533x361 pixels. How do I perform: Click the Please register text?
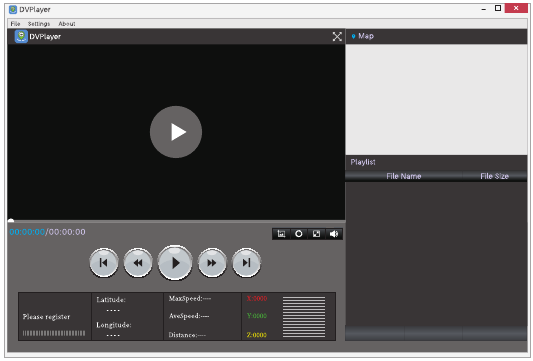[x=46, y=317]
